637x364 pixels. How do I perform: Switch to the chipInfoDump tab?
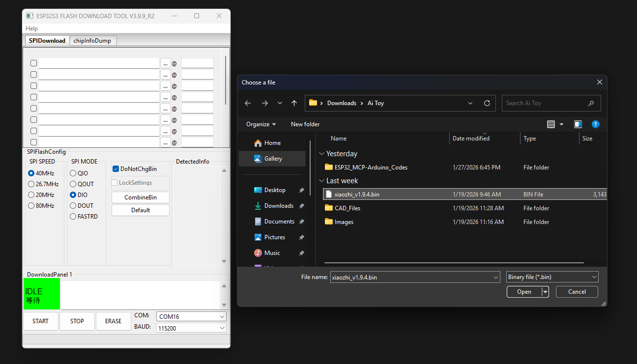click(x=93, y=41)
